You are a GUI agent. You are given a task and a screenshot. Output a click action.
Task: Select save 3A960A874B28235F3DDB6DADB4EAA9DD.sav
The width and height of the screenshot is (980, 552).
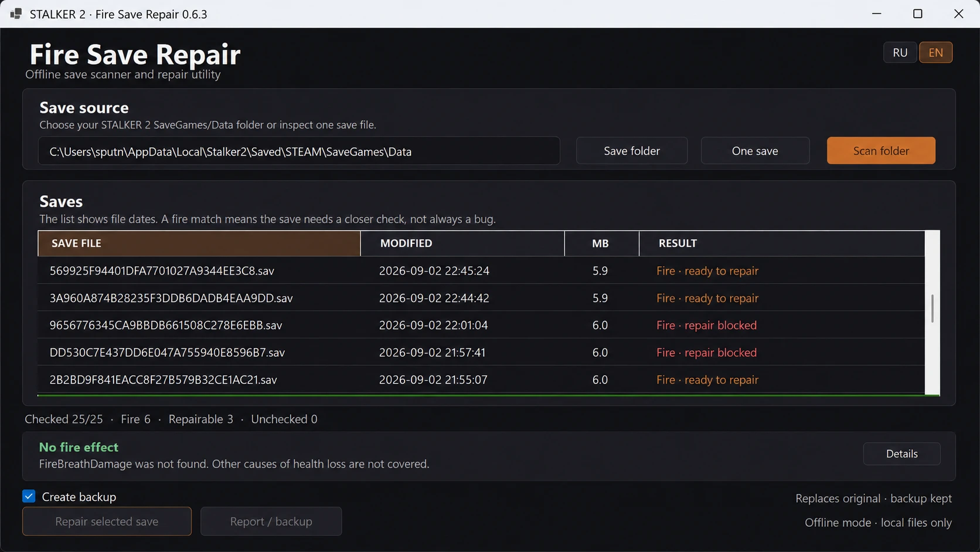[x=481, y=298]
